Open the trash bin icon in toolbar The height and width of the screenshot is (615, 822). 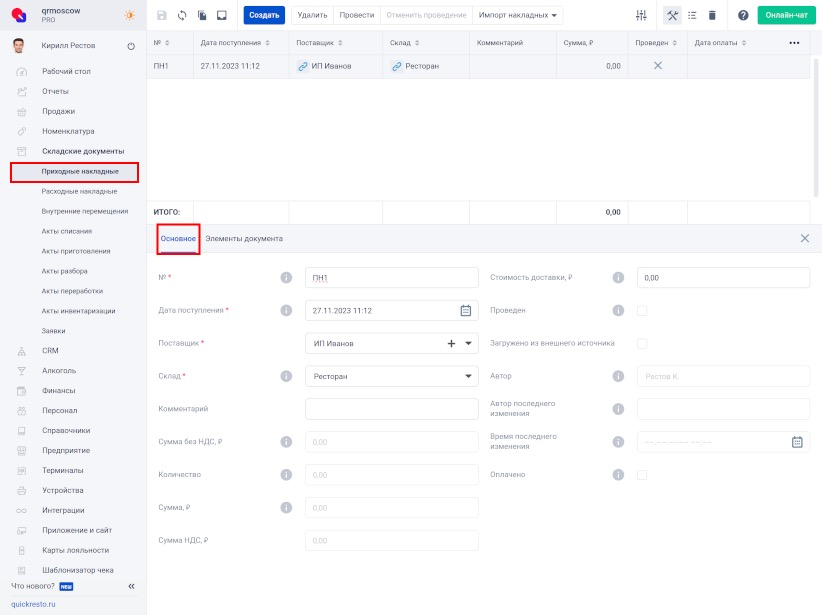pos(712,15)
